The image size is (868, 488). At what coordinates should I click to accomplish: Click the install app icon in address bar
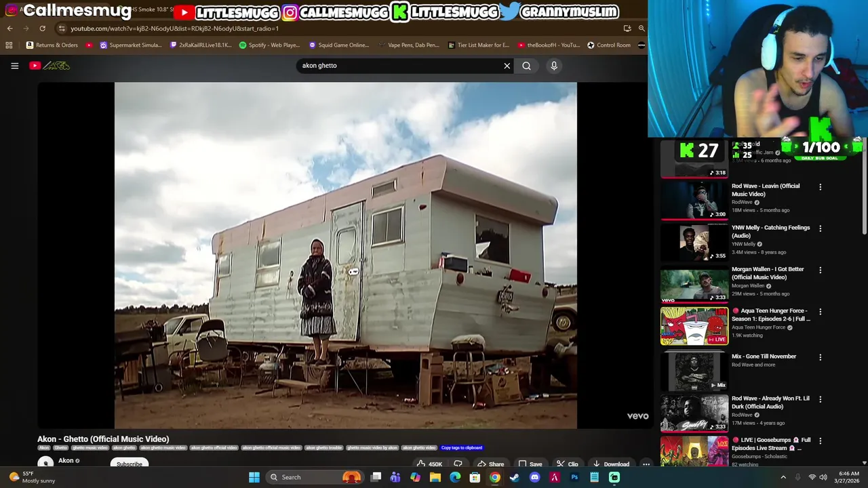627,28
